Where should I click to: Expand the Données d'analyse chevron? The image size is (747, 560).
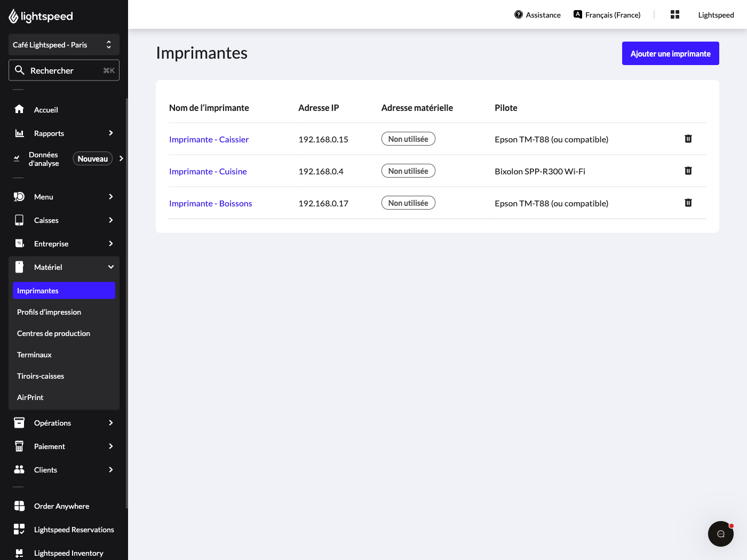[x=121, y=158]
